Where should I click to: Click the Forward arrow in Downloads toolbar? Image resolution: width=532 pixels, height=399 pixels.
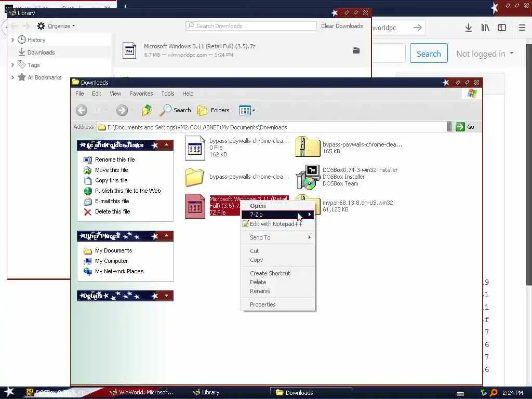pos(122,110)
